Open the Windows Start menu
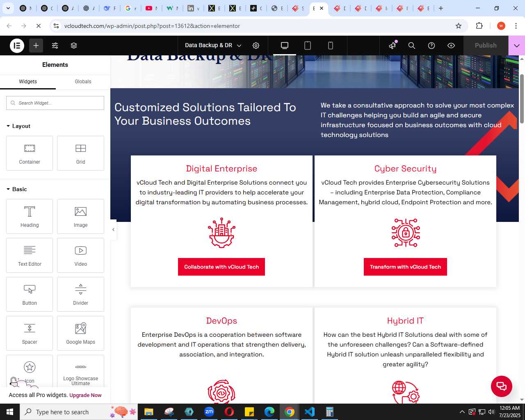The image size is (525, 420). (x=10, y=412)
